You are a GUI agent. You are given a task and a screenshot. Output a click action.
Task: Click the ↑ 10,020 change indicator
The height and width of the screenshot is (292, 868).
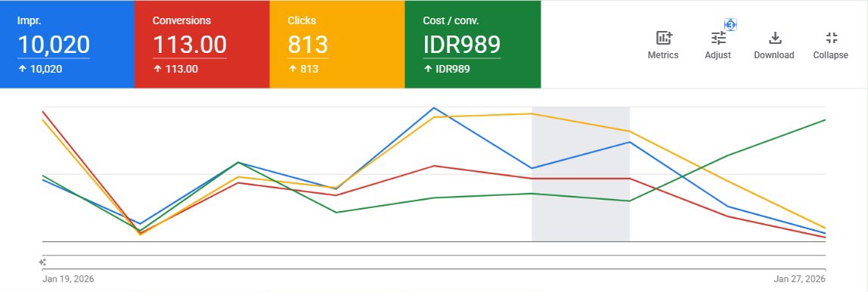[40, 70]
